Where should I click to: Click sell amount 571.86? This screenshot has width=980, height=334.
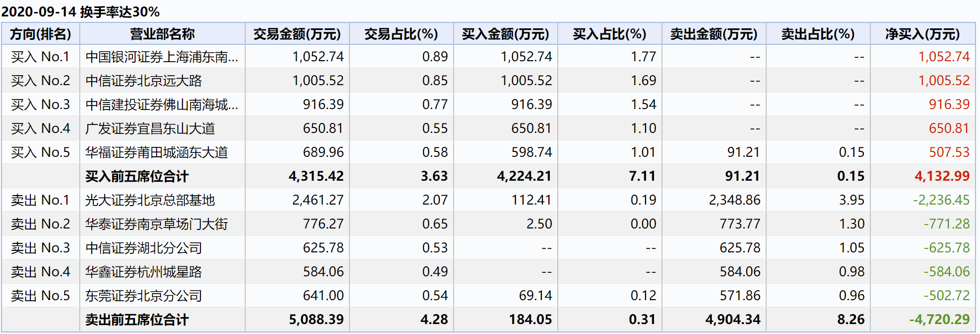740,296
